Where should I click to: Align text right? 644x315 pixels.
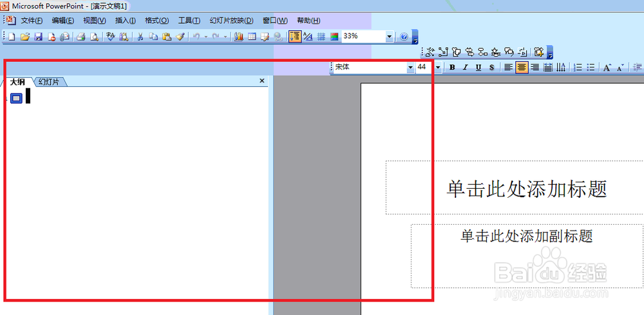(535, 68)
